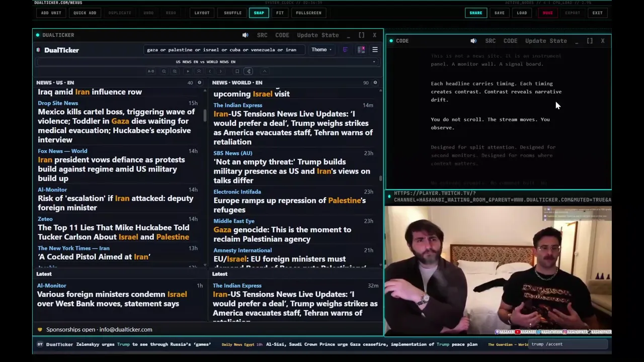Viewport: 644px width, 362px height.
Task: Click DUPLICATE in the top toolbar
Action: pyautogui.click(x=120, y=13)
